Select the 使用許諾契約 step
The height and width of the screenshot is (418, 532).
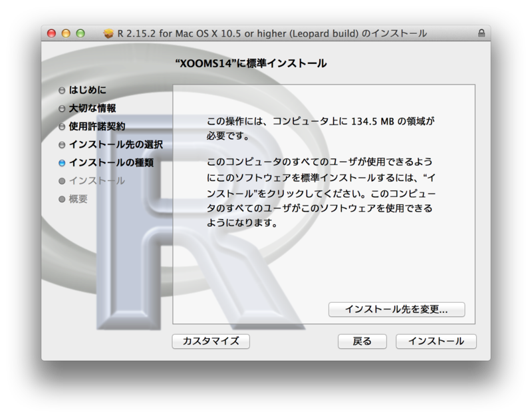(96, 125)
